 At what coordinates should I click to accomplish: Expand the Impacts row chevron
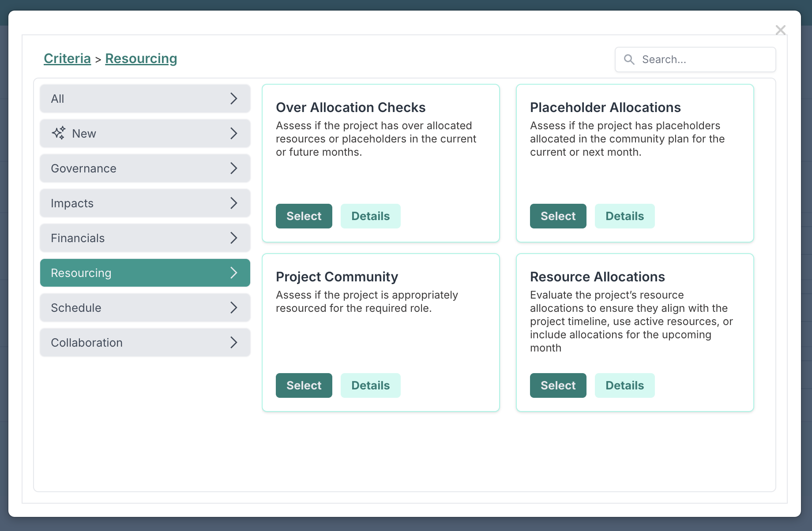click(x=234, y=203)
